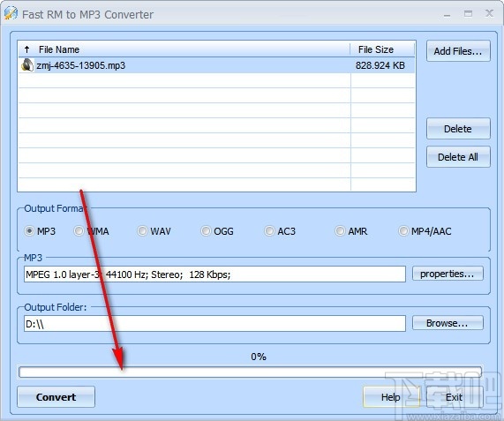
Task: Click the Delete All button
Action: (458, 157)
